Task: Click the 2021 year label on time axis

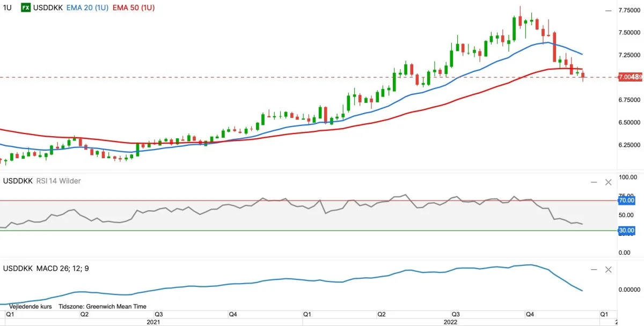Action: 153,322
